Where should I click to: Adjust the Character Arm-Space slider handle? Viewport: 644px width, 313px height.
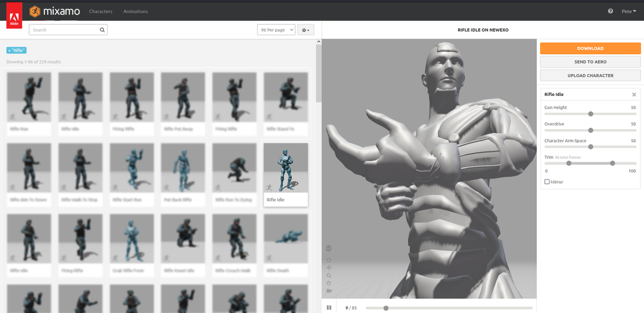pos(591,147)
